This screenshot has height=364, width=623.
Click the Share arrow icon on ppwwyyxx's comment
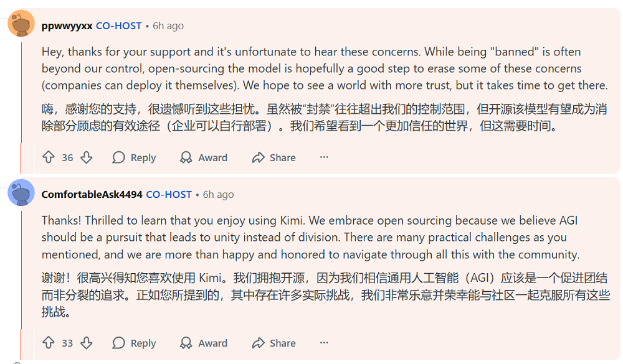[257, 157]
